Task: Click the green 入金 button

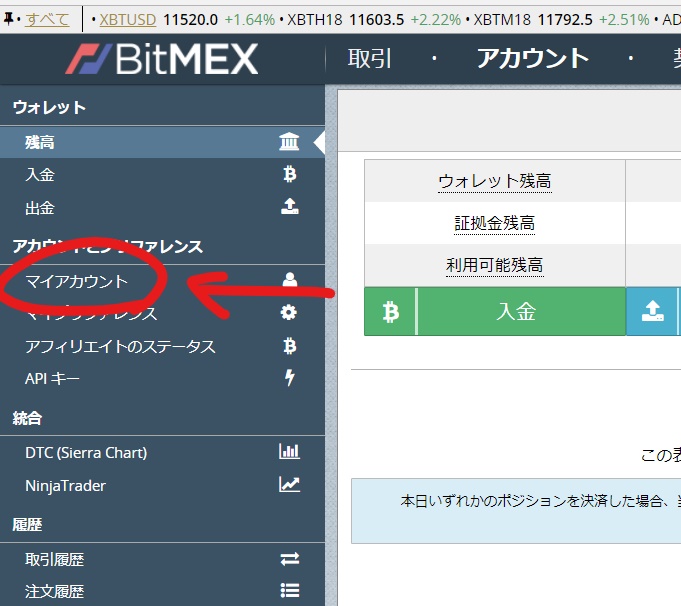Action: click(x=495, y=311)
